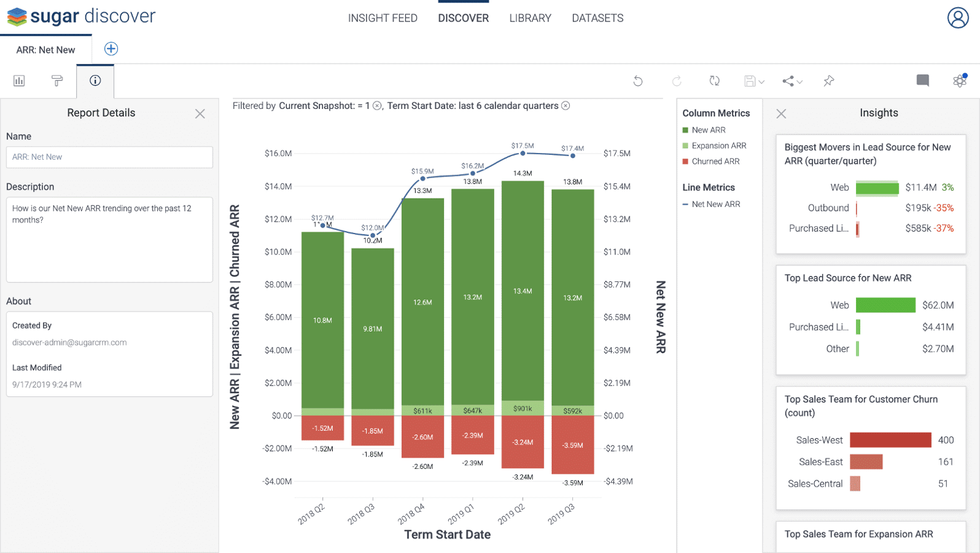Click the 2018 Q3 New ARR bar

coord(373,329)
